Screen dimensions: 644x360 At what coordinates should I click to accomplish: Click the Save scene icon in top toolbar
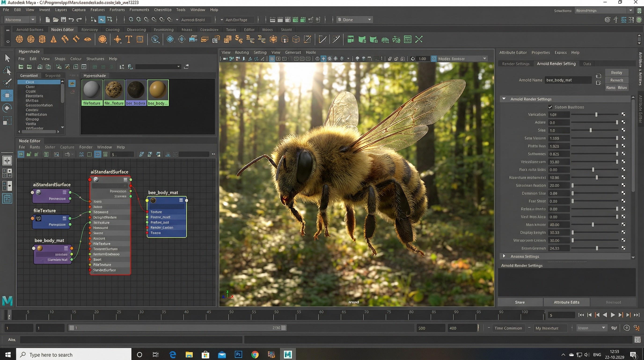click(x=63, y=19)
